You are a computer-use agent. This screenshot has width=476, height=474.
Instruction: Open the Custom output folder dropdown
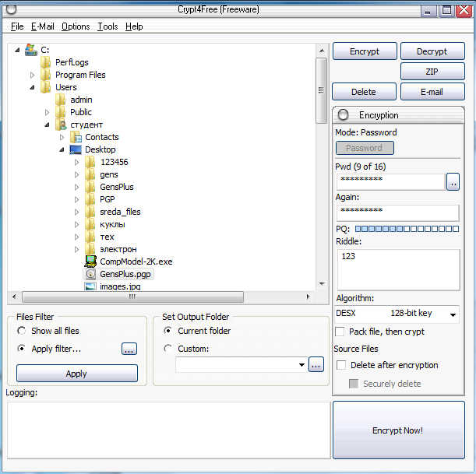tap(301, 364)
